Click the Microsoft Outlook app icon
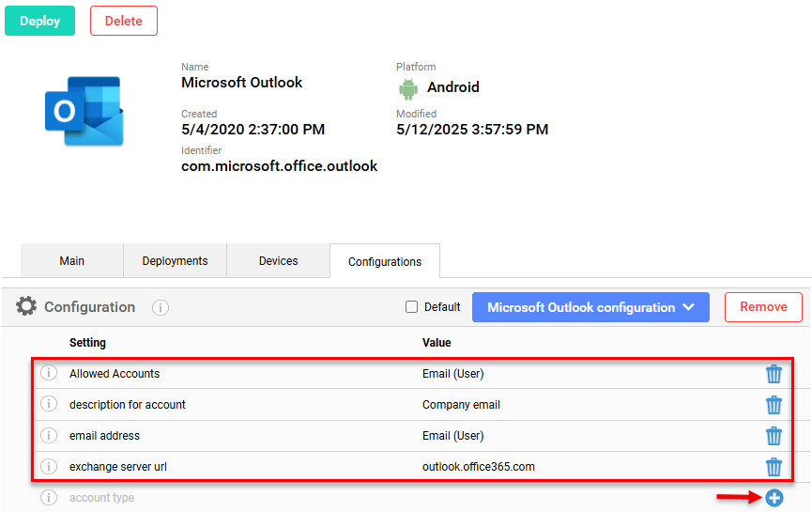The width and height of the screenshot is (812, 512). 84,111
